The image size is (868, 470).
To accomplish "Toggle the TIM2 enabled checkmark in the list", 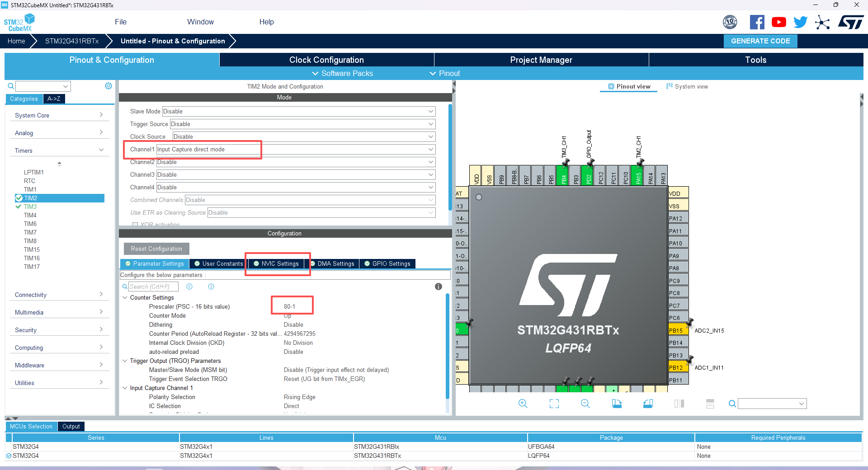I will click(x=19, y=198).
